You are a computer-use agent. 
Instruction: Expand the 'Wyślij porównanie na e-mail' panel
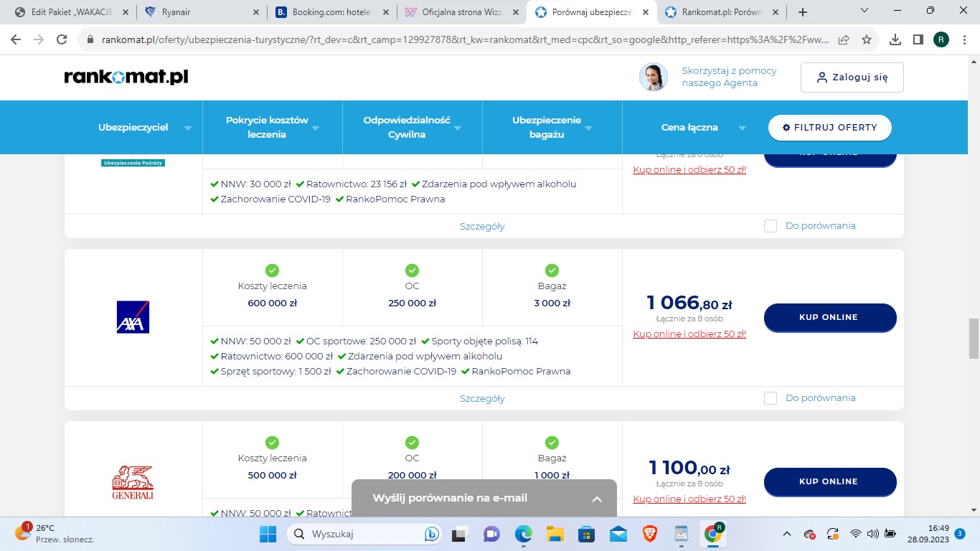click(484, 499)
